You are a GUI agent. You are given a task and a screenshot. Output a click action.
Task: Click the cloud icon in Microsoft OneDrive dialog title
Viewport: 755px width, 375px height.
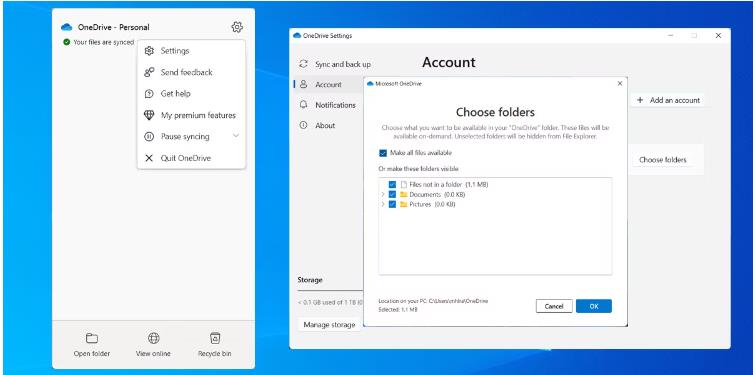point(370,84)
